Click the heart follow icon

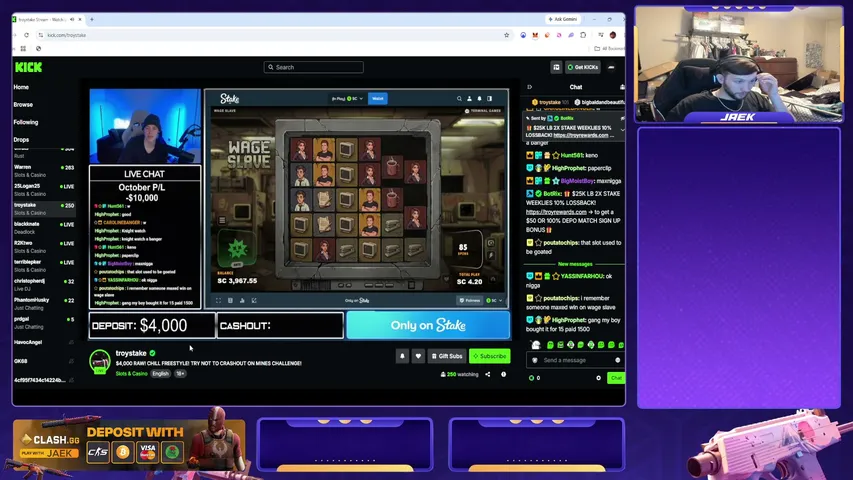pyautogui.click(x=418, y=356)
